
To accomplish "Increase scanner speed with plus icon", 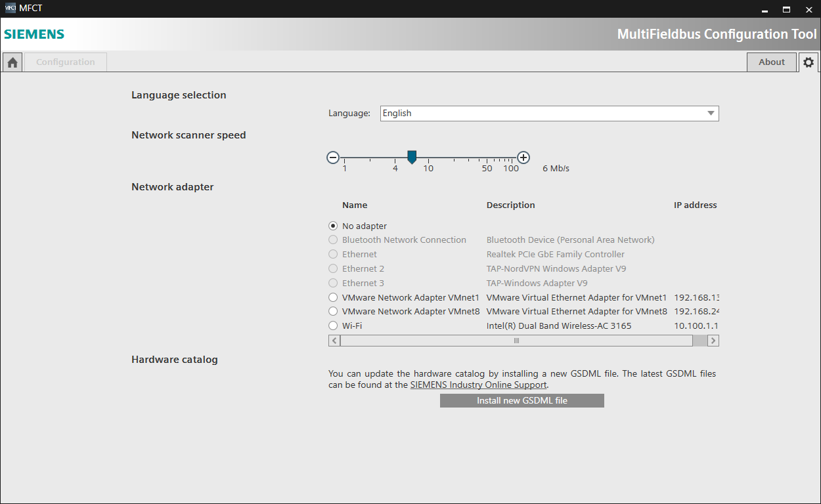I will coord(523,157).
